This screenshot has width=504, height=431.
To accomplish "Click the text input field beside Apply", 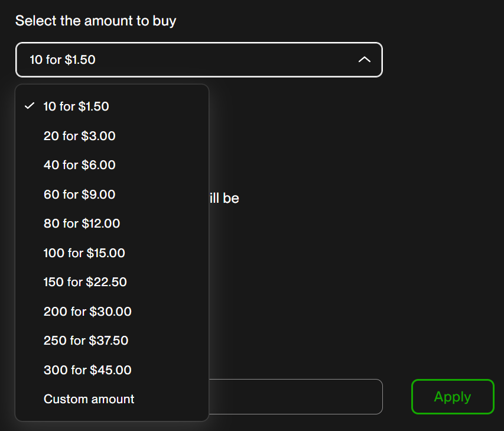I will coord(295,397).
